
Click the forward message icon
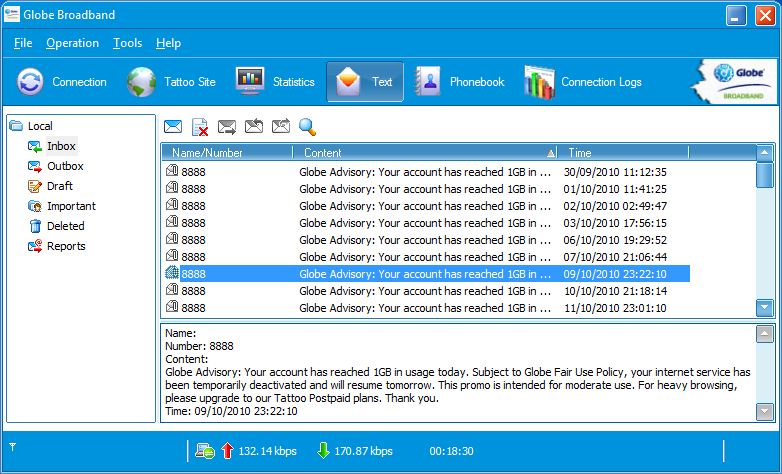point(281,126)
